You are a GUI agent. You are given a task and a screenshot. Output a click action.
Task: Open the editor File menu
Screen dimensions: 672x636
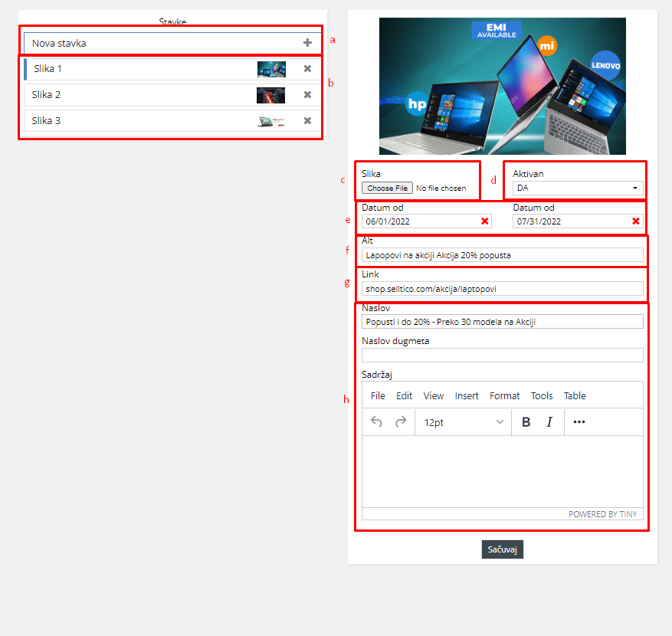(378, 396)
